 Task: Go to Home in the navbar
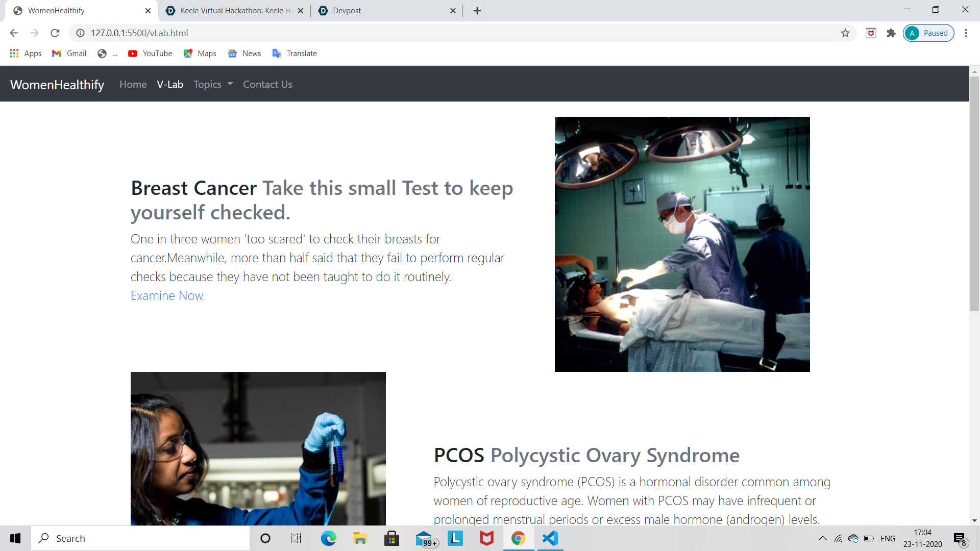(x=133, y=84)
